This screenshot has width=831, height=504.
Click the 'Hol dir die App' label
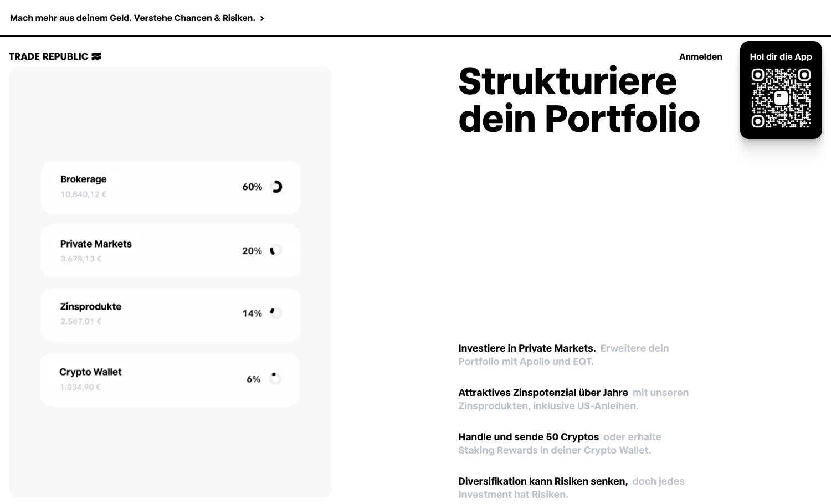point(781,56)
